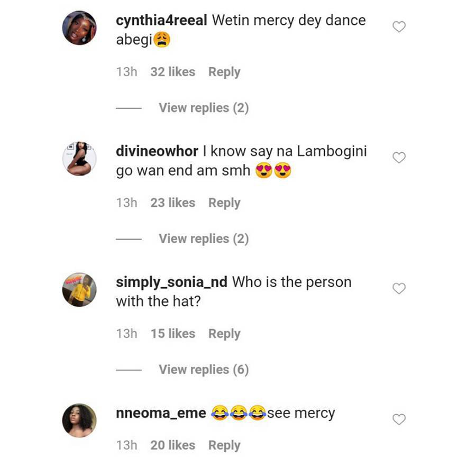Image resolution: width=476 pixels, height=476 pixels.
Task: Tap the heart on divineowhor's comment
Action: pos(399,158)
